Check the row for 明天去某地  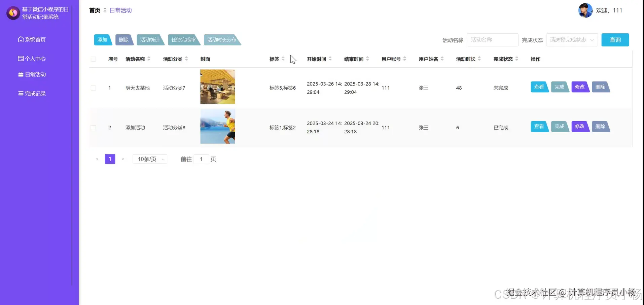click(93, 88)
